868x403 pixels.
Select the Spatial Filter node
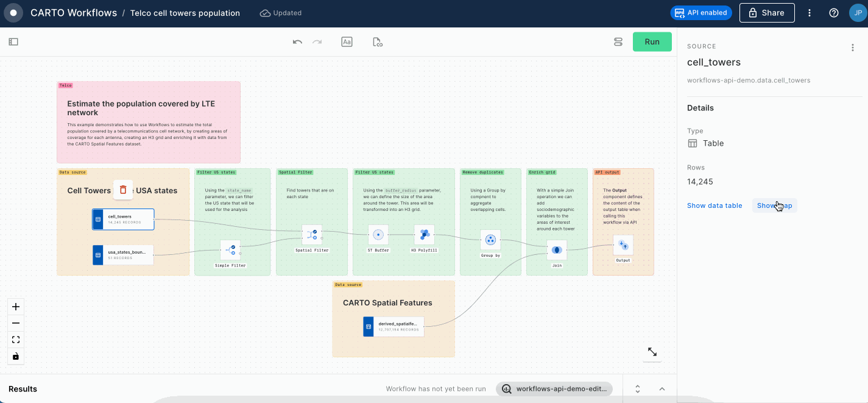(312, 235)
